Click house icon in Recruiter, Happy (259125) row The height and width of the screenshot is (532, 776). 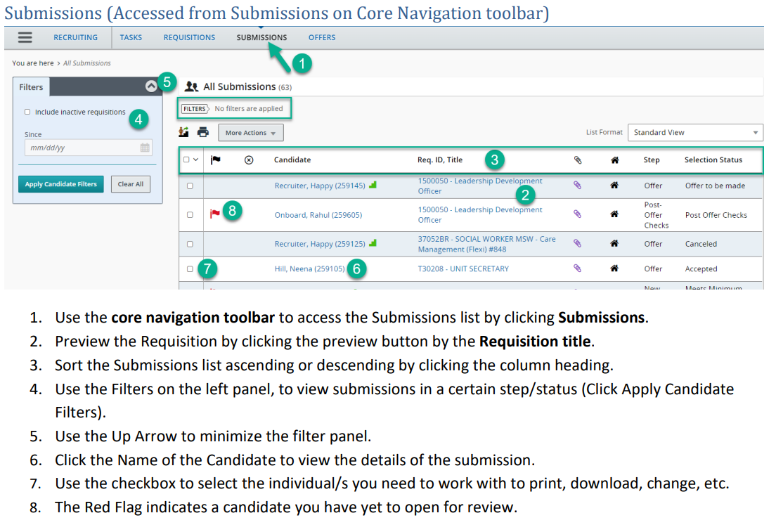pyautogui.click(x=614, y=243)
